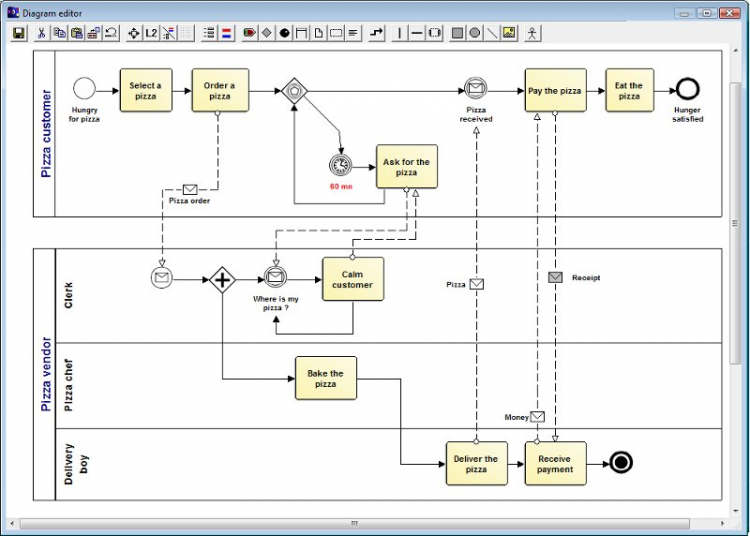Click the scroll right arrow
750x536 pixels.
coord(722,524)
